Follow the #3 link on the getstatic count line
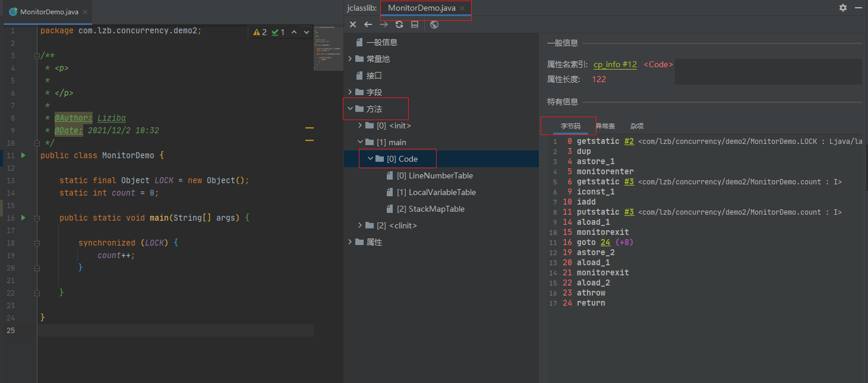Viewport: 868px width, 383px height. tap(629, 182)
